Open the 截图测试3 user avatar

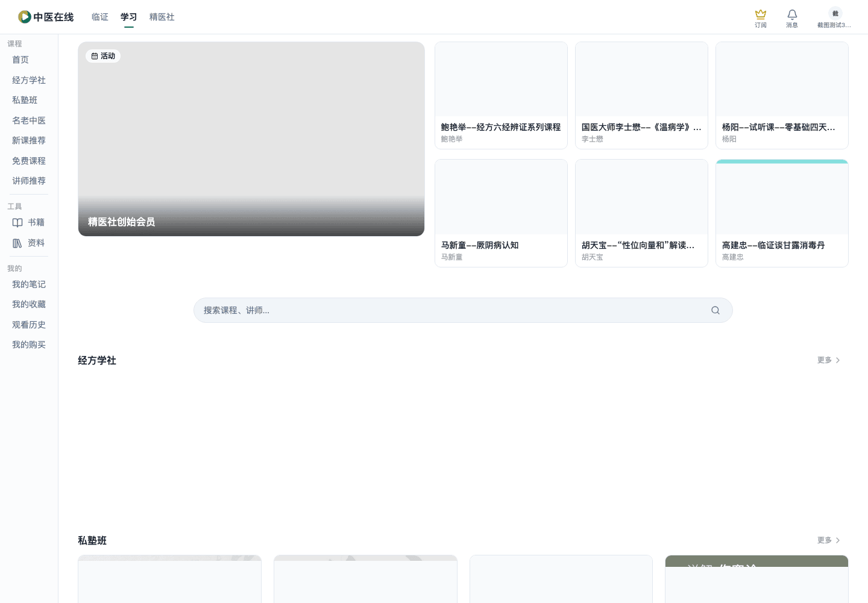point(835,13)
